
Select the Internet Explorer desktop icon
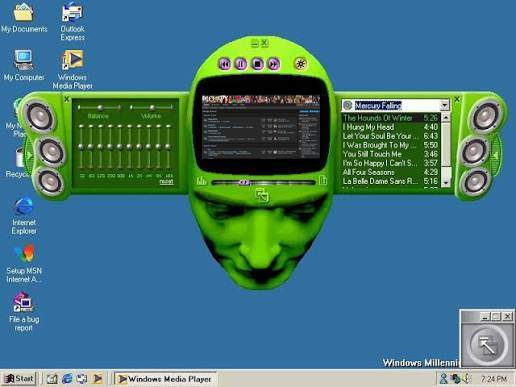pos(24,216)
